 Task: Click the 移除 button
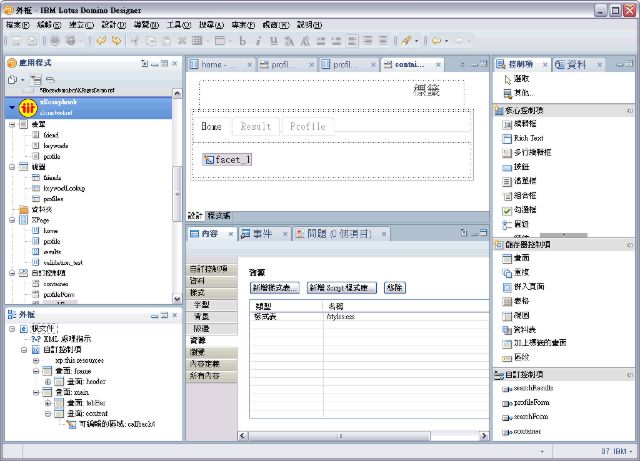coord(394,287)
